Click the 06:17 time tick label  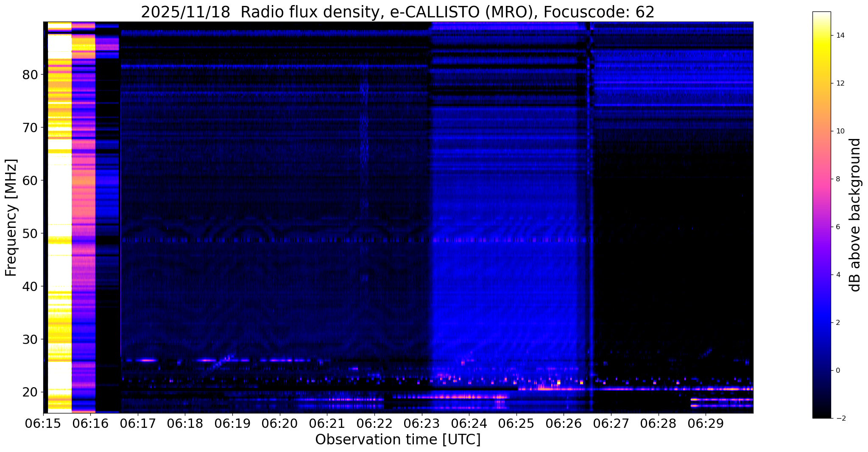pyautogui.click(x=137, y=423)
